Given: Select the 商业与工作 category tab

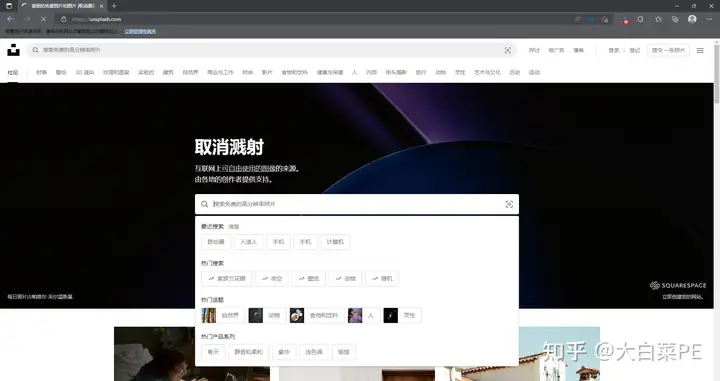Looking at the screenshot, I should [220, 73].
